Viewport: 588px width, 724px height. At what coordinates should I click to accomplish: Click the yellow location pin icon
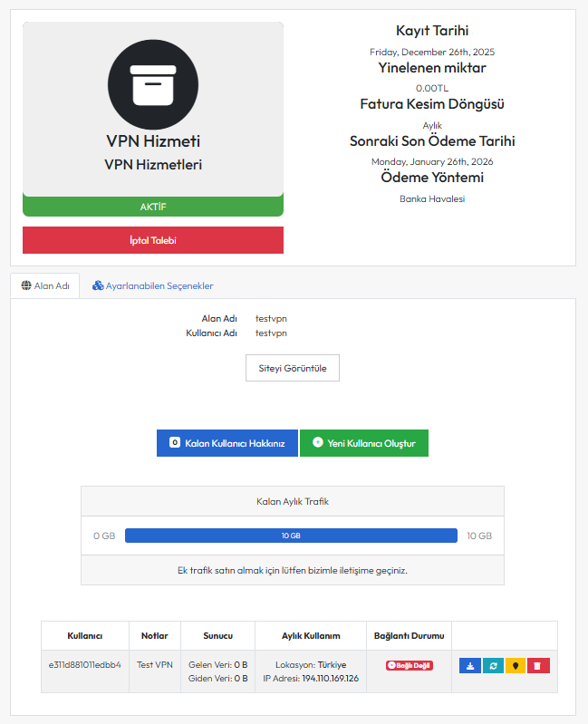(x=516, y=666)
